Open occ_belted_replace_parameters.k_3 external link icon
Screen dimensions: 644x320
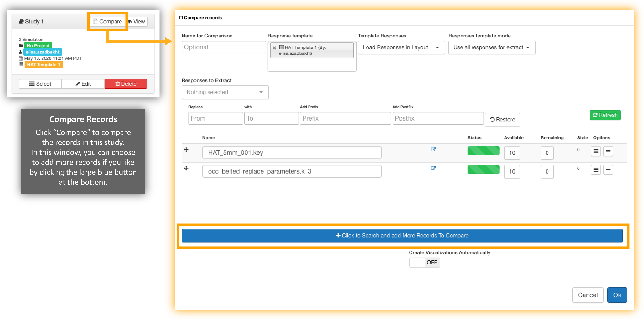tap(433, 168)
